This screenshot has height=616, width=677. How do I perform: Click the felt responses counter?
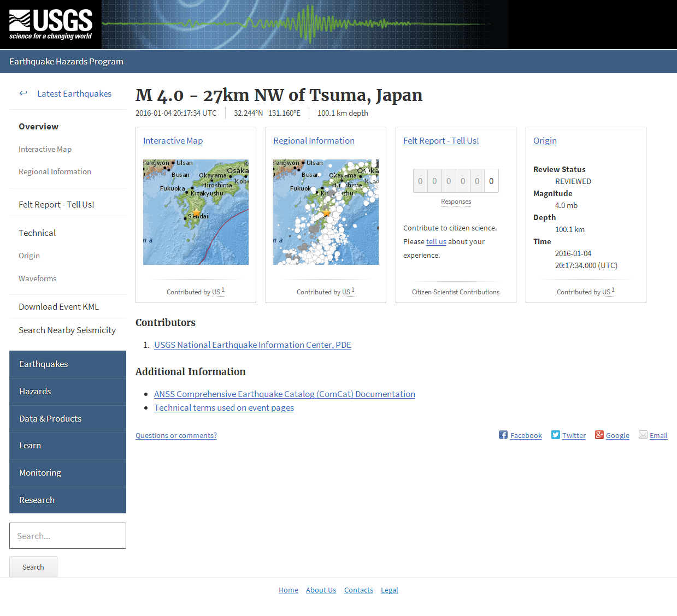[x=456, y=181]
